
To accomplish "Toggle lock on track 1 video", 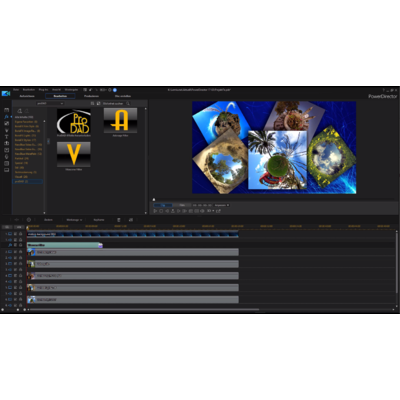I will (x=20, y=234).
